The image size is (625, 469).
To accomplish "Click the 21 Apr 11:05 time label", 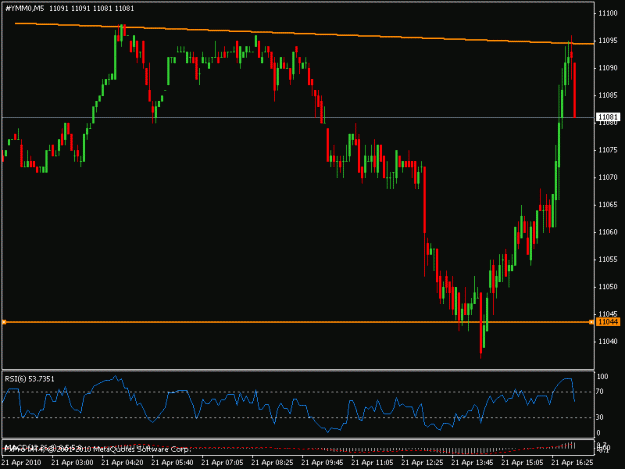I will (x=372, y=463).
